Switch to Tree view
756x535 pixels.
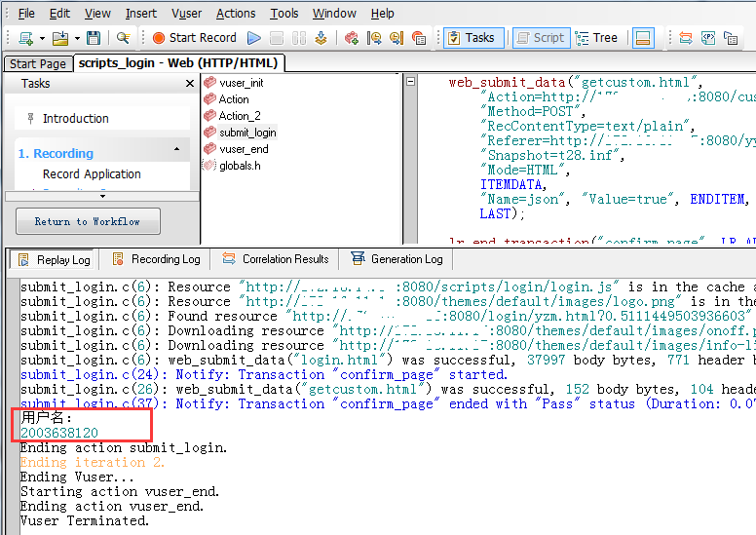pyautogui.click(x=596, y=38)
